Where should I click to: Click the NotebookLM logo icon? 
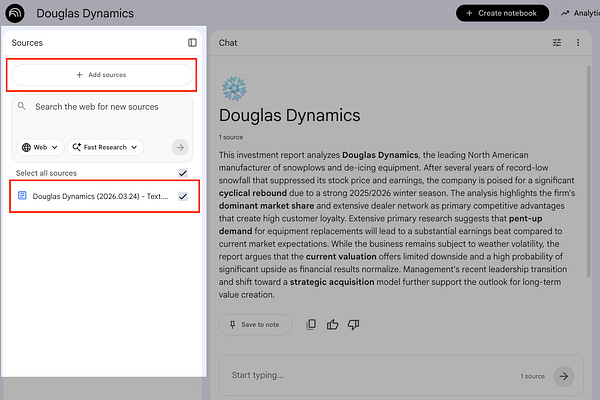point(15,13)
